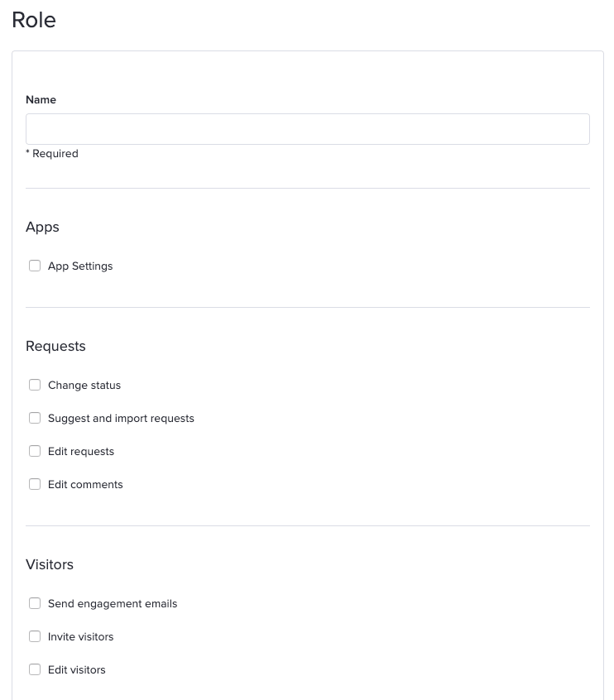Enable the App Settings checkbox
614x700 pixels.
point(35,266)
